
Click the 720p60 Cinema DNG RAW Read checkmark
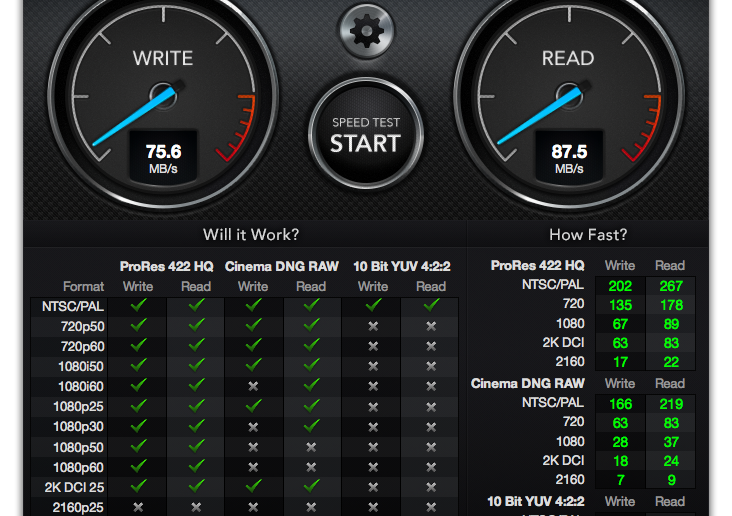311,345
